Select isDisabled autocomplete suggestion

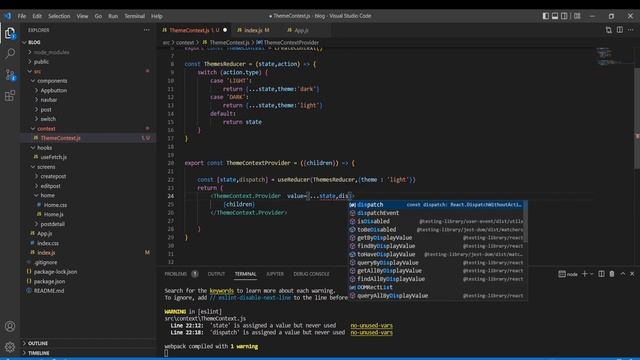(435, 221)
